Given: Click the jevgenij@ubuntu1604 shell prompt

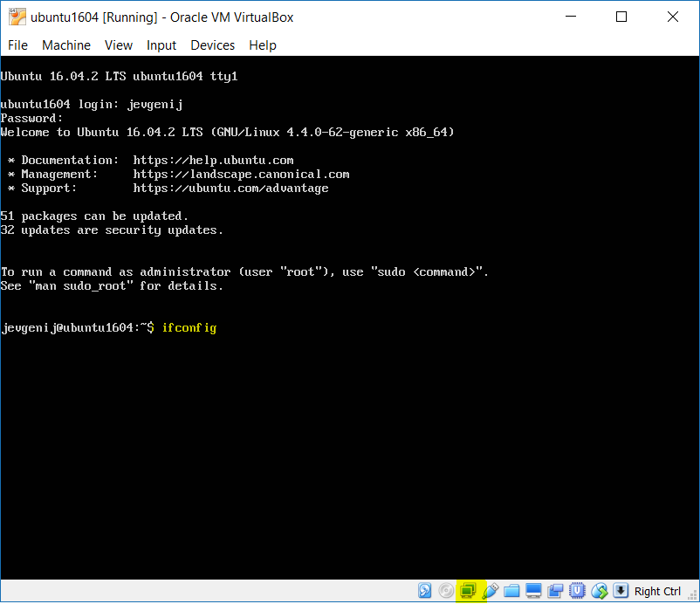Looking at the screenshot, I should pyautogui.click(x=78, y=327).
